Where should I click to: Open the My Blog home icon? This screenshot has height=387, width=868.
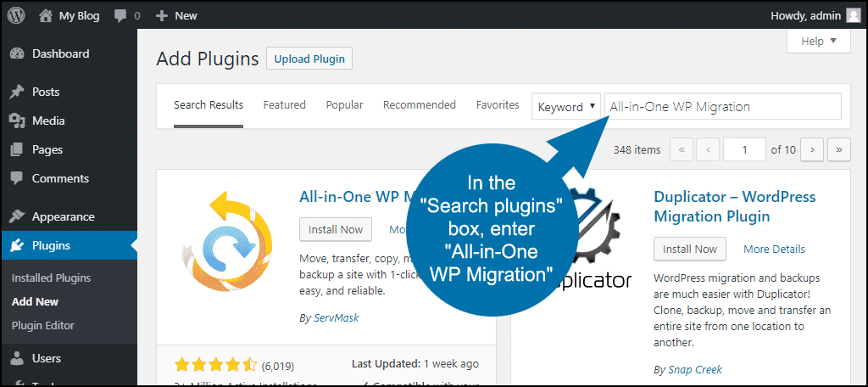coord(46,16)
